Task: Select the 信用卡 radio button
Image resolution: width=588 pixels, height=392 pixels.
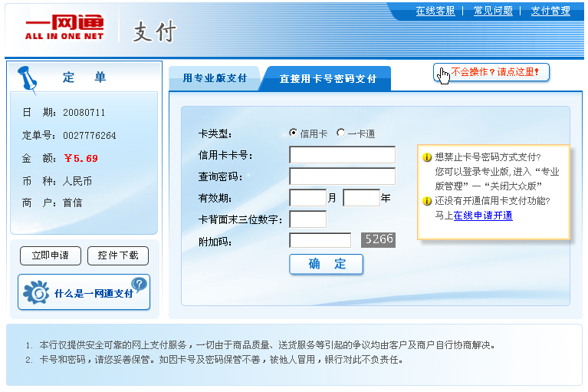Action: [x=293, y=133]
